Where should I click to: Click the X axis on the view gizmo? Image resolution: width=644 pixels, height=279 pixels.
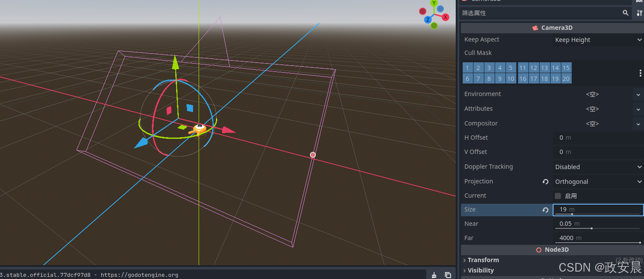(x=445, y=17)
